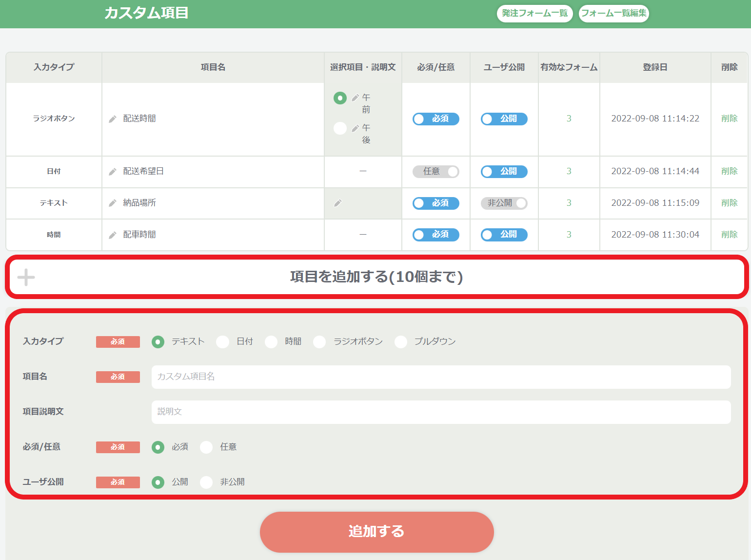Click the pencil icon beside 納品場所
The image size is (751, 560).
[113, 203]
